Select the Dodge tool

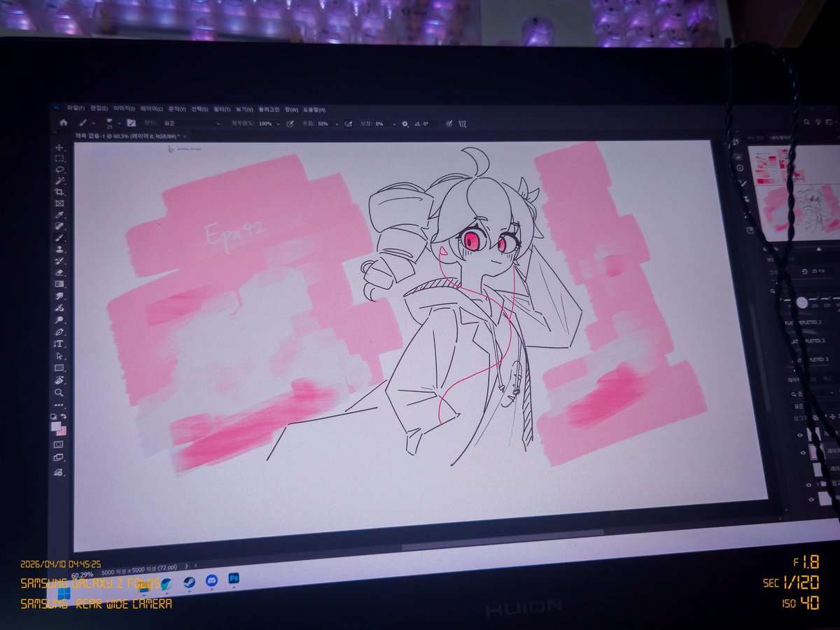click(59, 320)
